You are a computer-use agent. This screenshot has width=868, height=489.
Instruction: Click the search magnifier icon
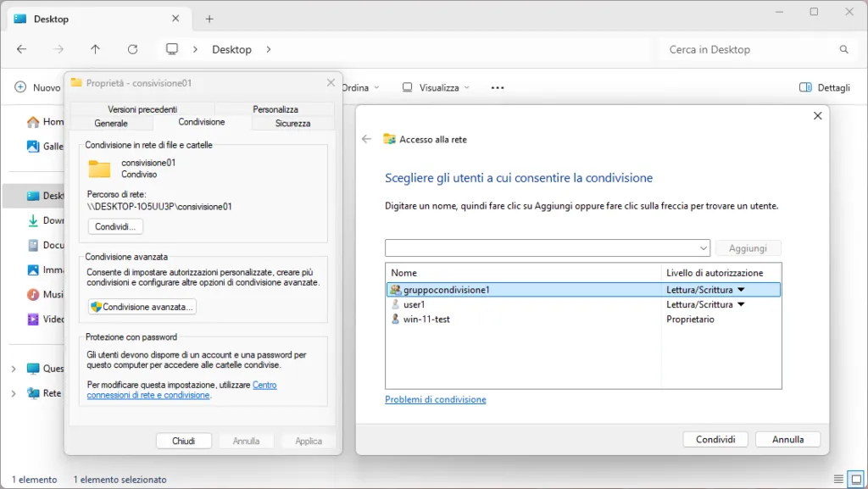[845, 49]
